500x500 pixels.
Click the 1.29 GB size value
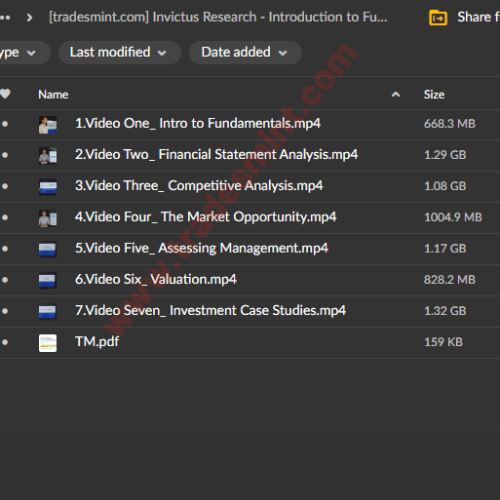tap(445, 155)
